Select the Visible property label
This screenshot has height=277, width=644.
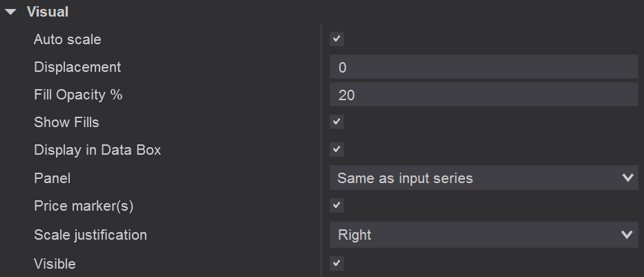point(55,263)
